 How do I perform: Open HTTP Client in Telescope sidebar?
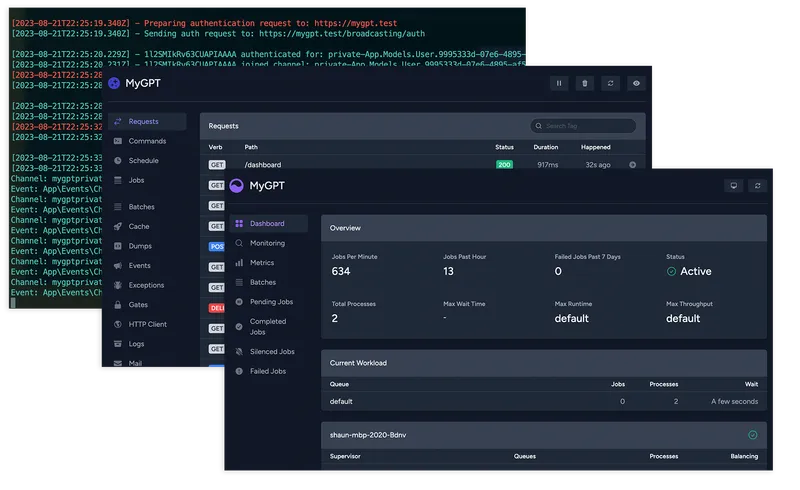pyautogui.click(x=147, y=324)
